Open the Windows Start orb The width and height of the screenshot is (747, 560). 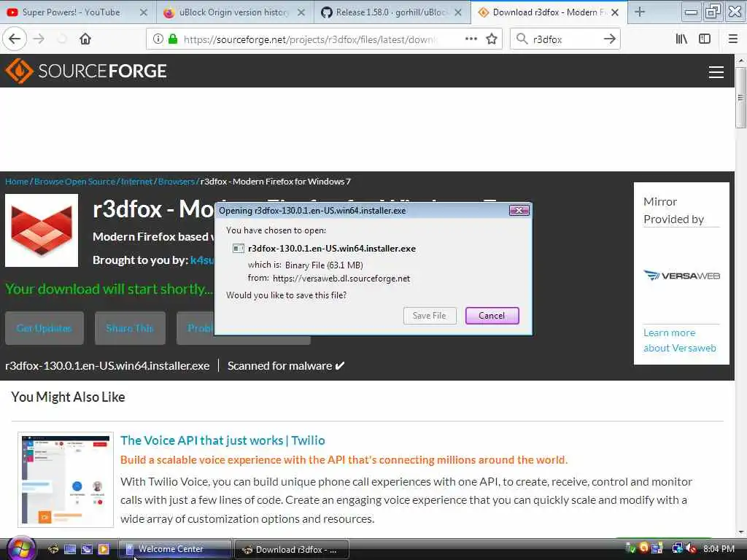click(x=21, y=548)
